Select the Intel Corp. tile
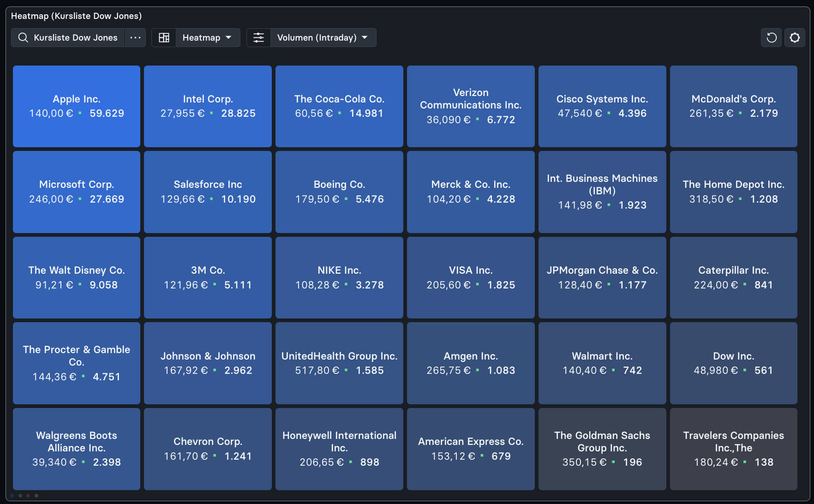Image resolution: width=814 pixels, height=504 pixels. pyautogui.click(x=208, y=106)
